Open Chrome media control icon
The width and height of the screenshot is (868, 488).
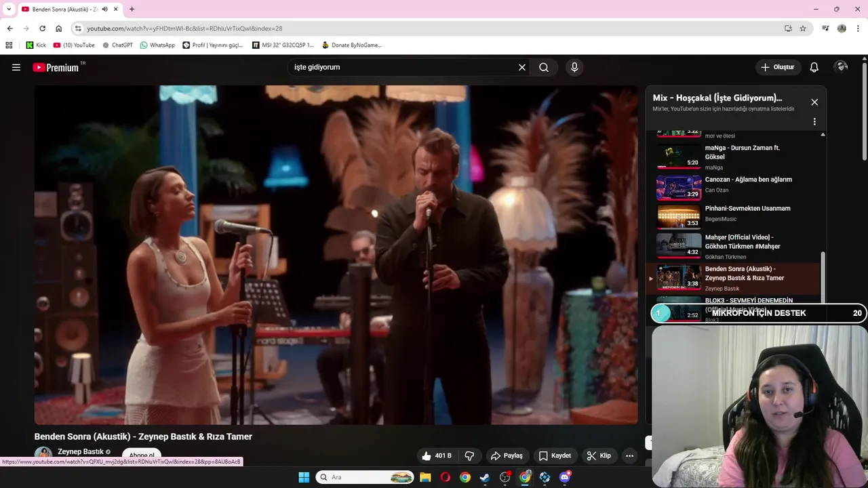click(825, 28)
